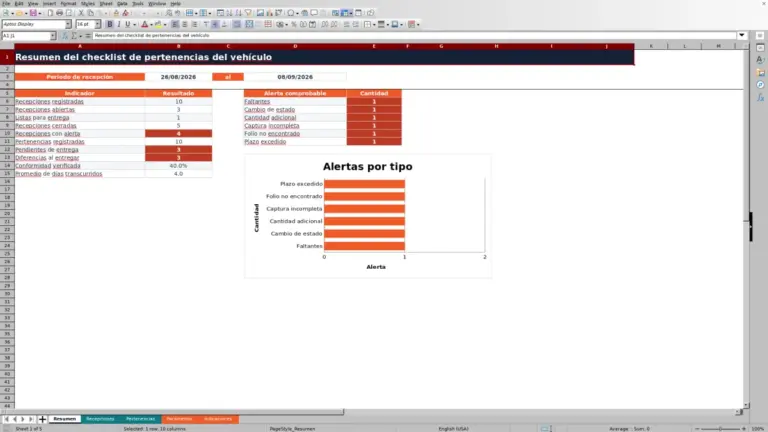This screenshot has height=432, width=768.
Task: Go to last sheet navigation arrow
Action: tap(31, 419)
